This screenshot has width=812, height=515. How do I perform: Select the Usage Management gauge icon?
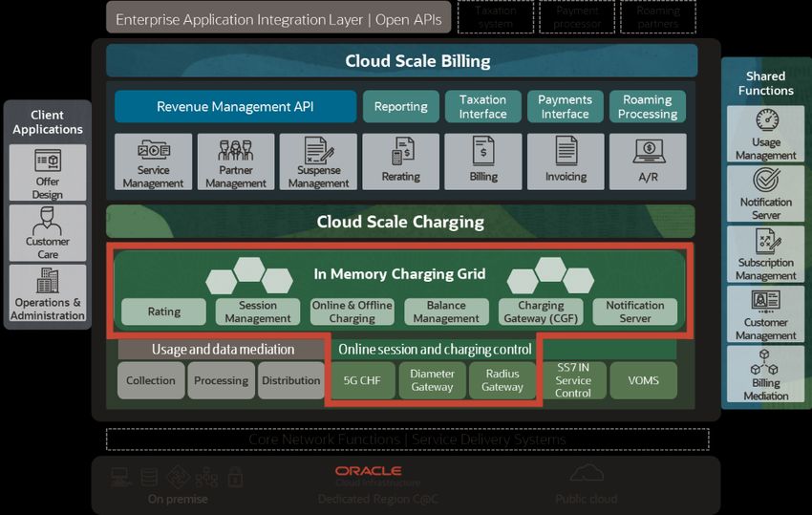click(766, 120)
